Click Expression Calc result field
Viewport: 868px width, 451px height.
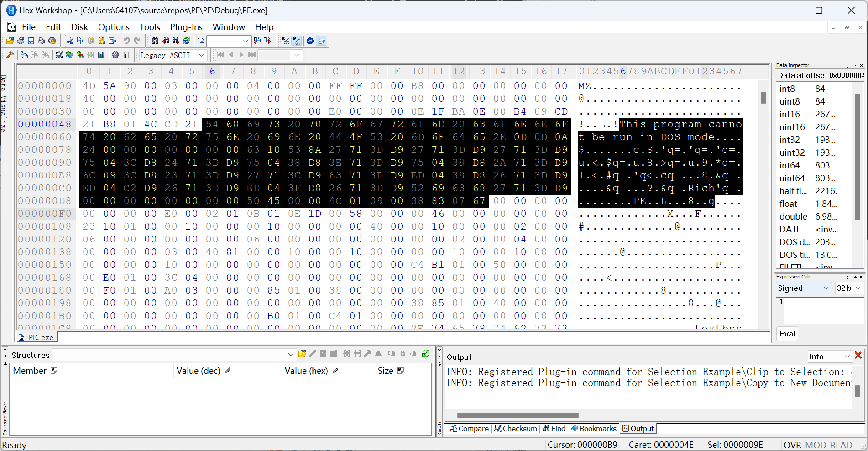pos(831,334)
